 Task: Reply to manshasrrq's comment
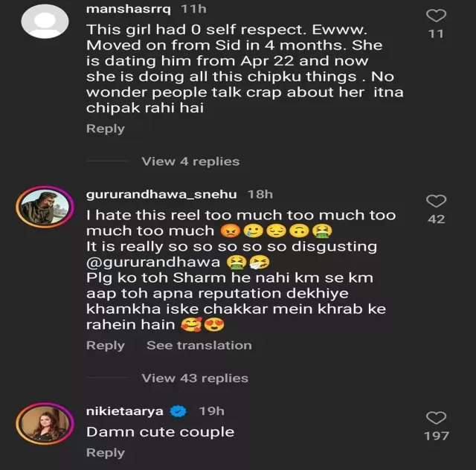(106, 129)
